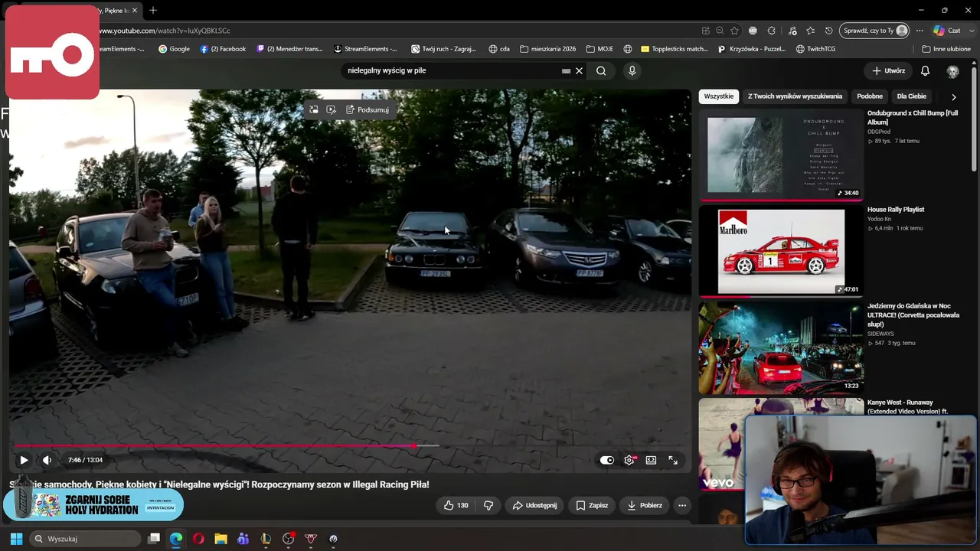Click the Sprawdź, czy to Ty profile button

[x=875, y=31]
